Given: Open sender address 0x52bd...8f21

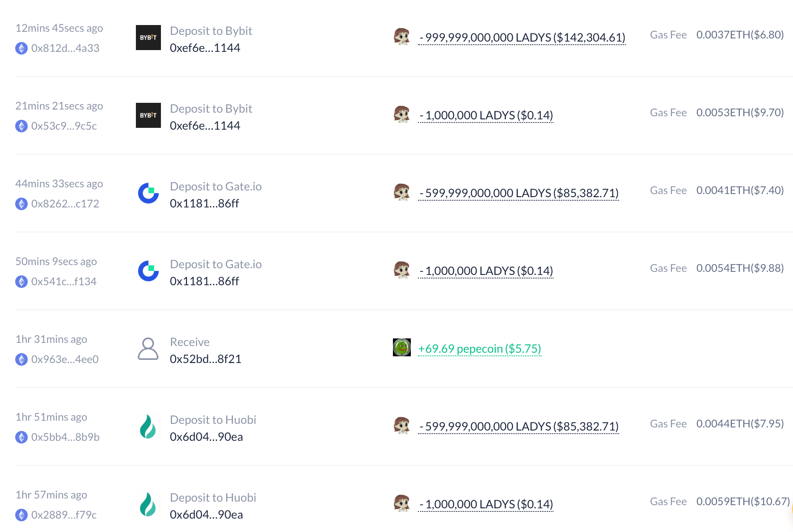Looking at the screenshot, I should (205, 359).
